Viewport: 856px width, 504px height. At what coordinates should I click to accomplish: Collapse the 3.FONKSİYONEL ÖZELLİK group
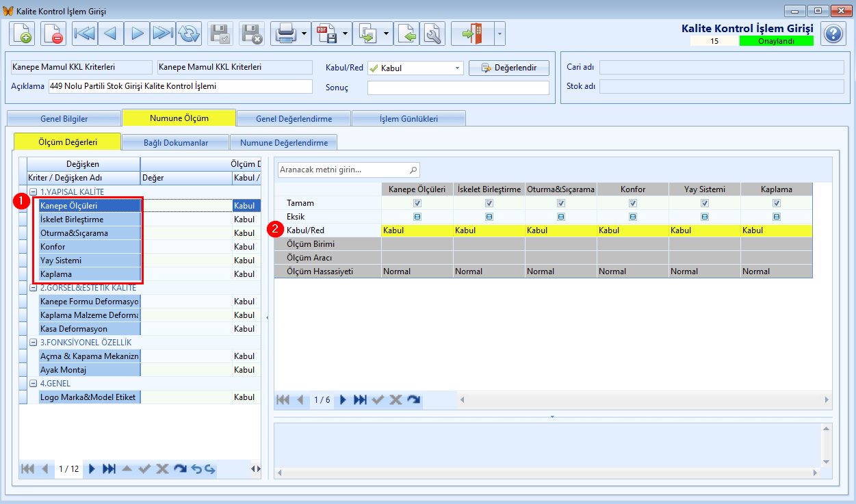(33, 343)
